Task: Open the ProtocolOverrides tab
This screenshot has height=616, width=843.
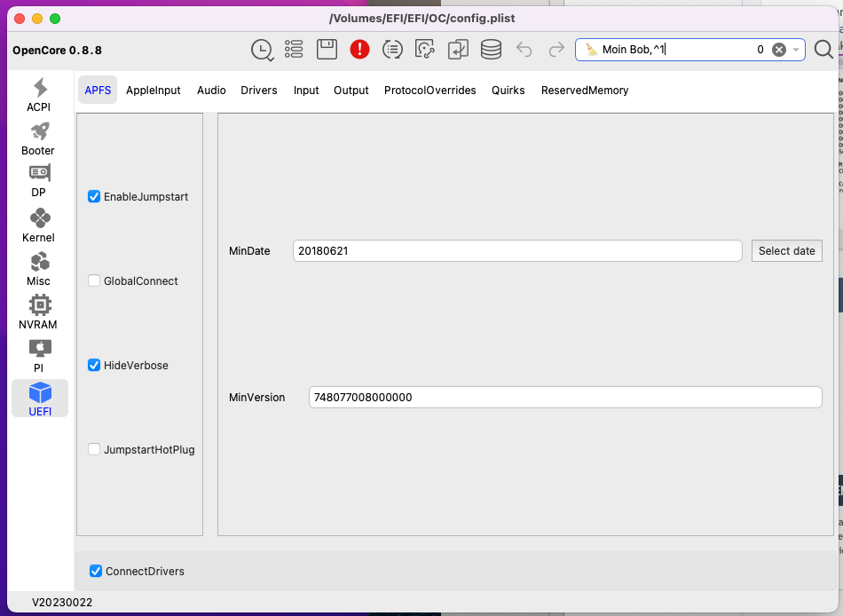Action: click(x=430, y=90)
